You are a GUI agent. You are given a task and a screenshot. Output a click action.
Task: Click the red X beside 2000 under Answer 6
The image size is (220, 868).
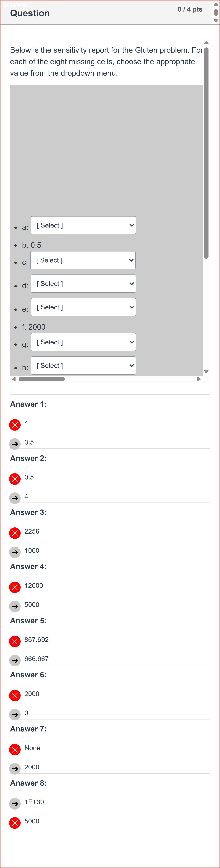click(15, 695)
